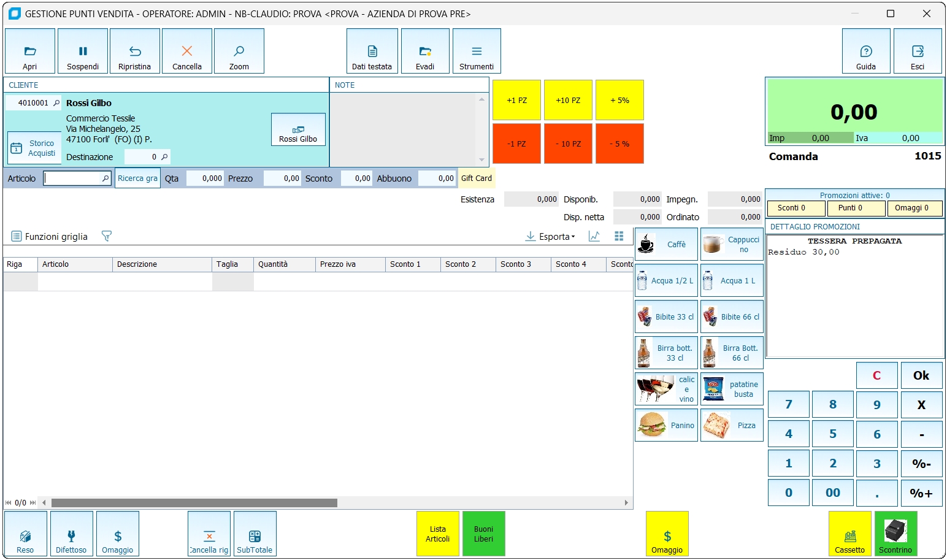Calculate the SubTotale

coord(255,534)
